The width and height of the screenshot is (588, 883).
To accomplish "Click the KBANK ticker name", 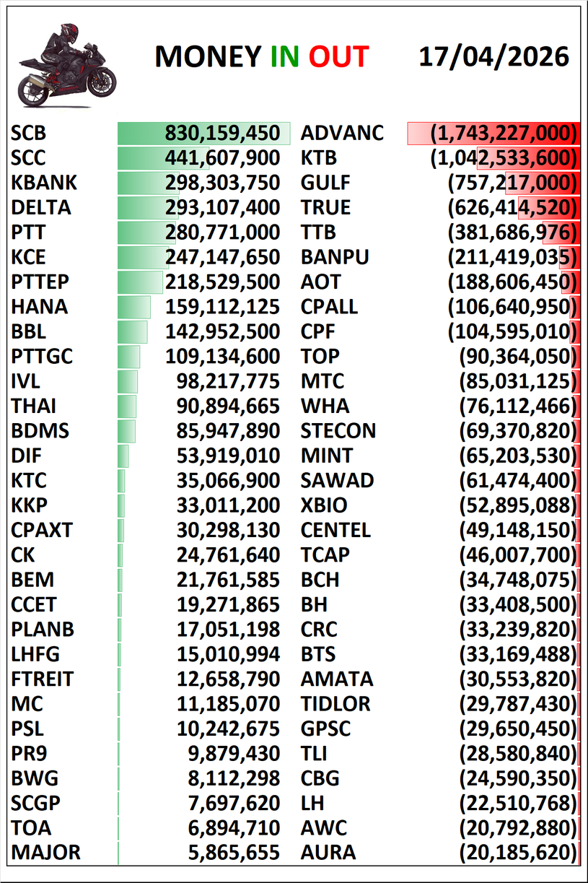I will [44, 183].
